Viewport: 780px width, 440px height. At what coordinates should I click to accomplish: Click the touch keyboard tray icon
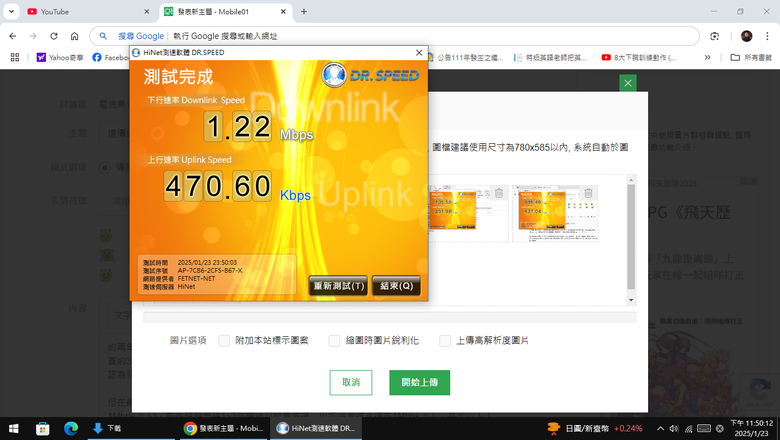click(704, 428)
